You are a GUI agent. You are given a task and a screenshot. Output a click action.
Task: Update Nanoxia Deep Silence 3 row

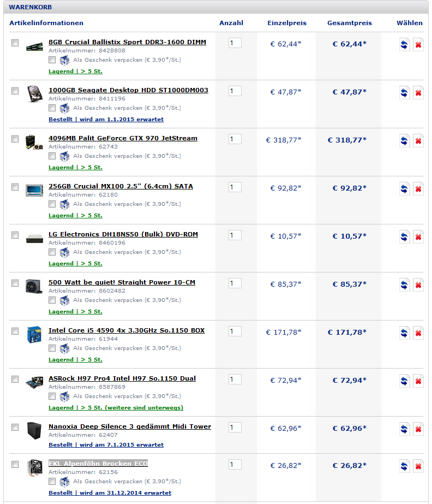coord(404,429)
